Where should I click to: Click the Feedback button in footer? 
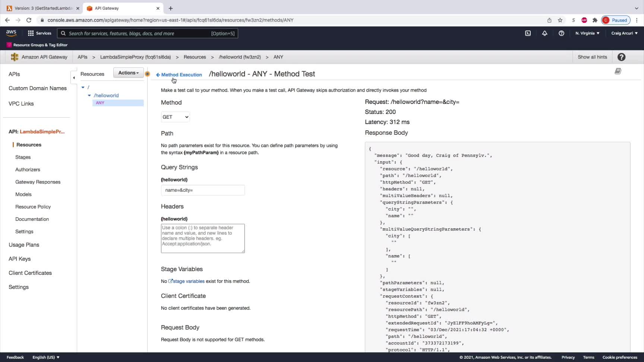click(15, 357)
